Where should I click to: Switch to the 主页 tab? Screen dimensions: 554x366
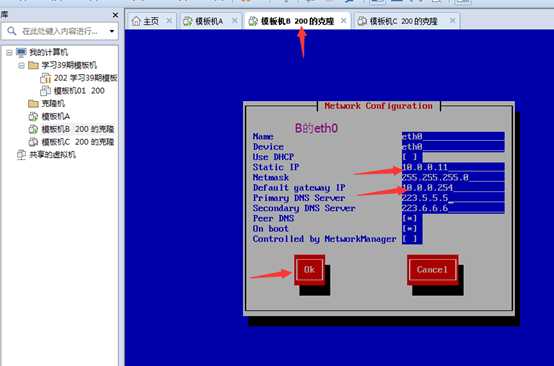point(151,21)
